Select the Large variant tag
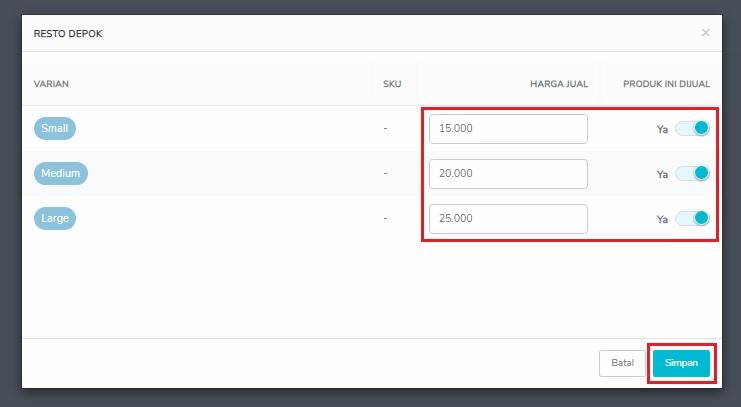Viewport: 741px width, 407px height. pyautogui.click(x=55, y=218)
